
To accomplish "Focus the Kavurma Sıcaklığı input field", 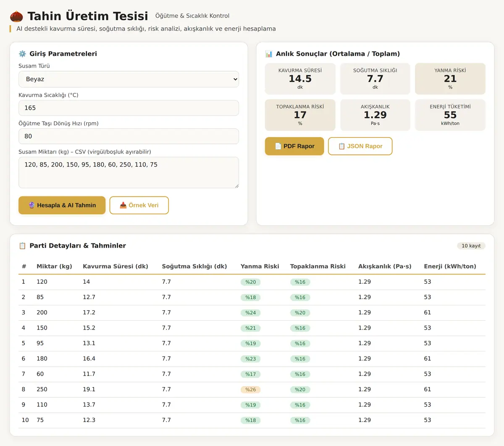I will pos(129,108).
